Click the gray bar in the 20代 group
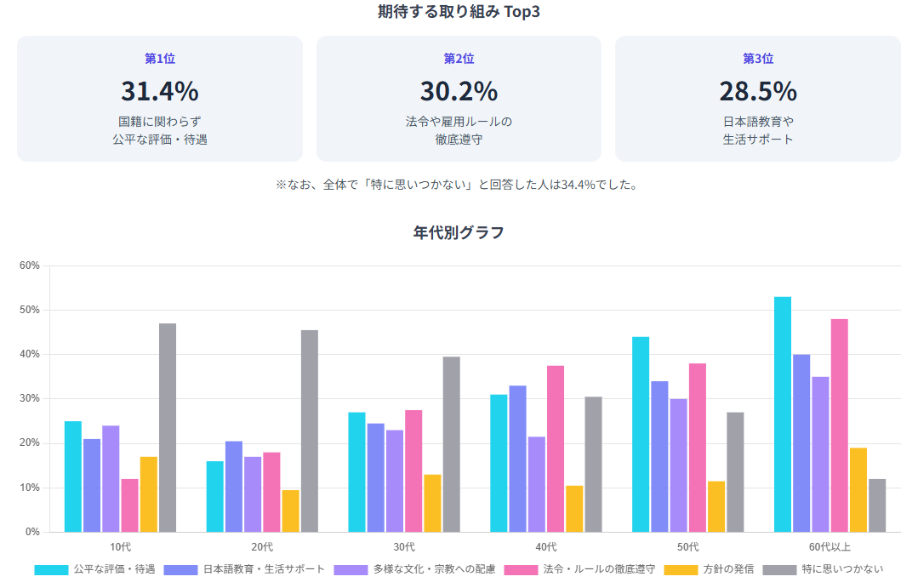The image size is (918, 588). pos(310,431)
